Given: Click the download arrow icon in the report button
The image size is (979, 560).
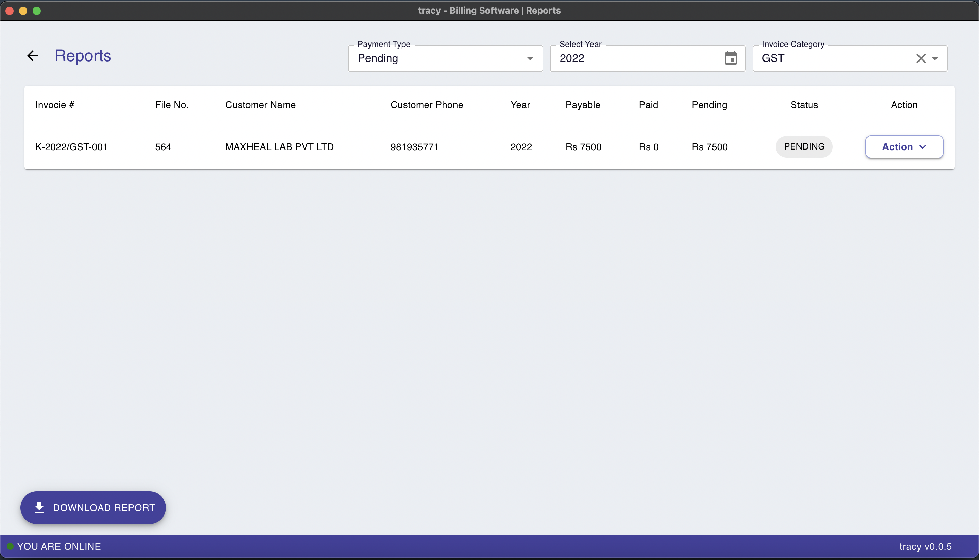Looking at the screenshot, I should click(x=39, y=508).
